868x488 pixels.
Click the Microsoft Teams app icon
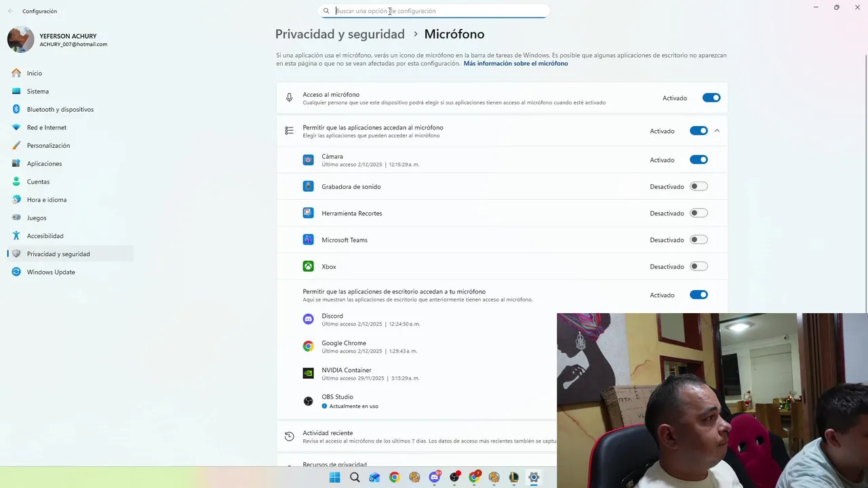click(308, 239)
